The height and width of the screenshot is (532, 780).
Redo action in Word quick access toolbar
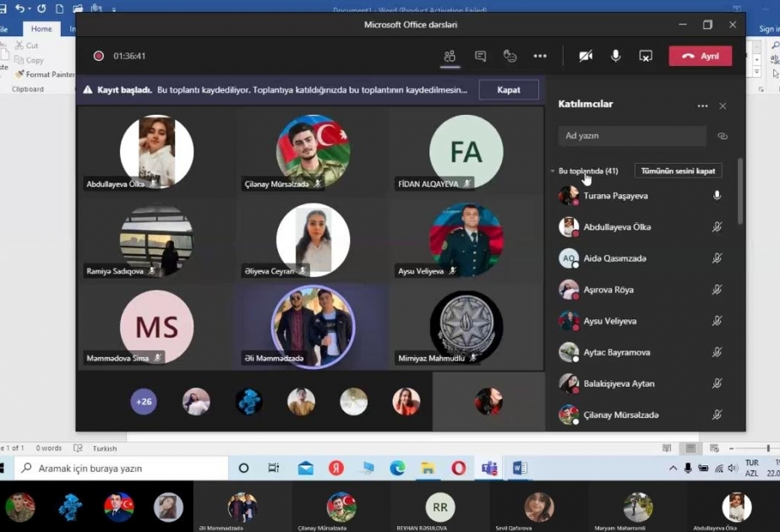tap(41, 8)
